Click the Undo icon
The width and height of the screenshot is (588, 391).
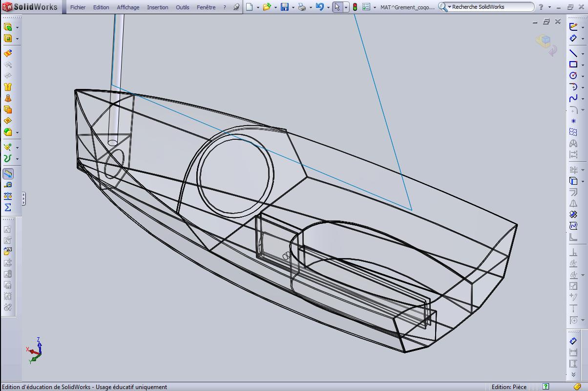(x=320, y=7)
